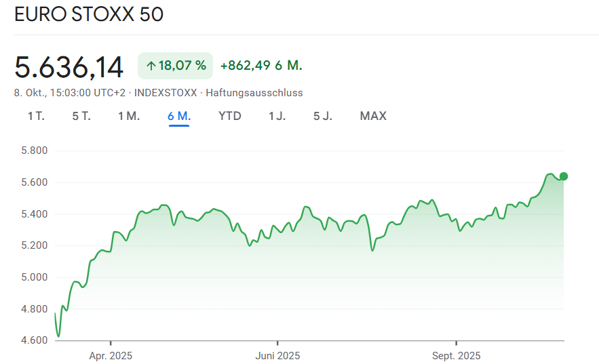Switch to the 5 T. chart range
Image resolution: width=599 pixels, height=364 pixels.
coord(81,116)
